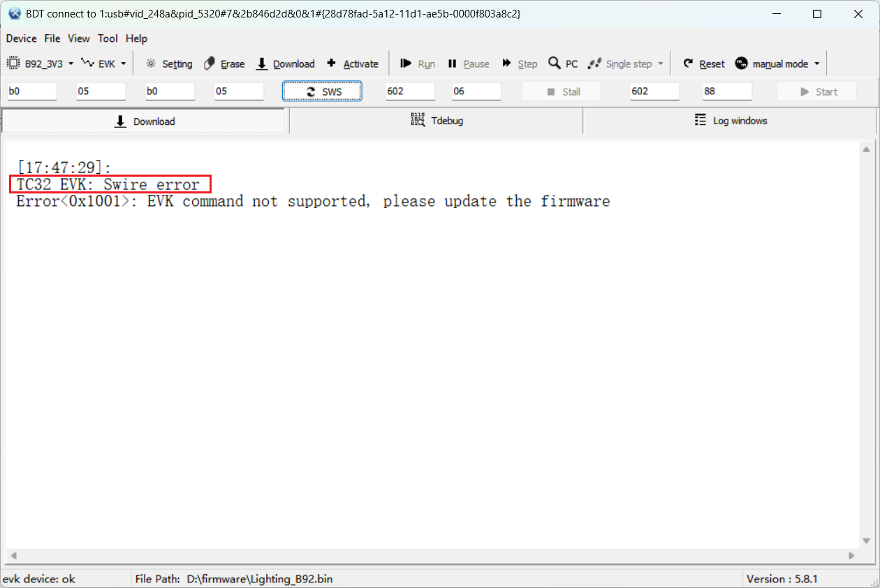Open the File menu
This screenshot has height=588, width=880.
pos(52,38)
